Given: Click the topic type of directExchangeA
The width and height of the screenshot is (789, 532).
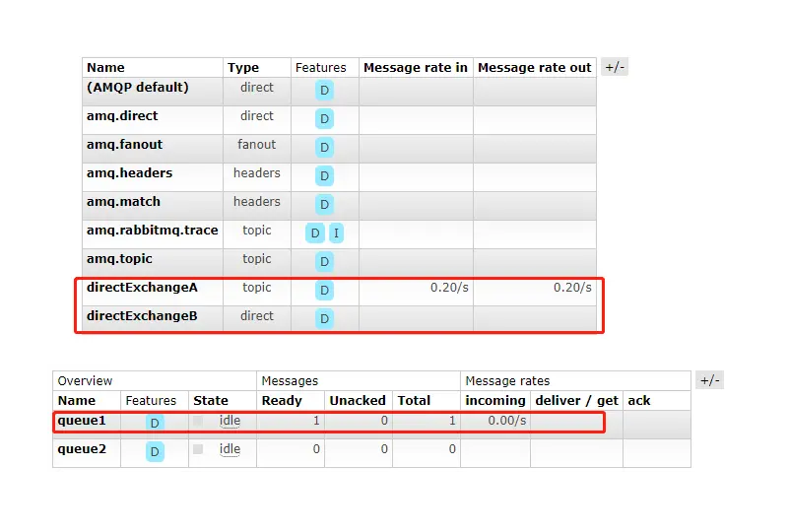Looking at the screenshot, I should pyautogui.click(x=257, y=288).
